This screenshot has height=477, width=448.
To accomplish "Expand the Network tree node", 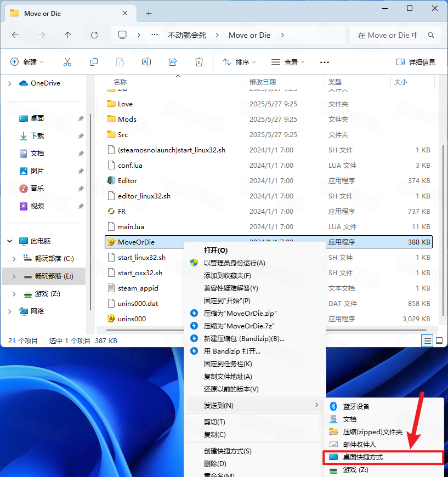I will click(x=10, y=311).
